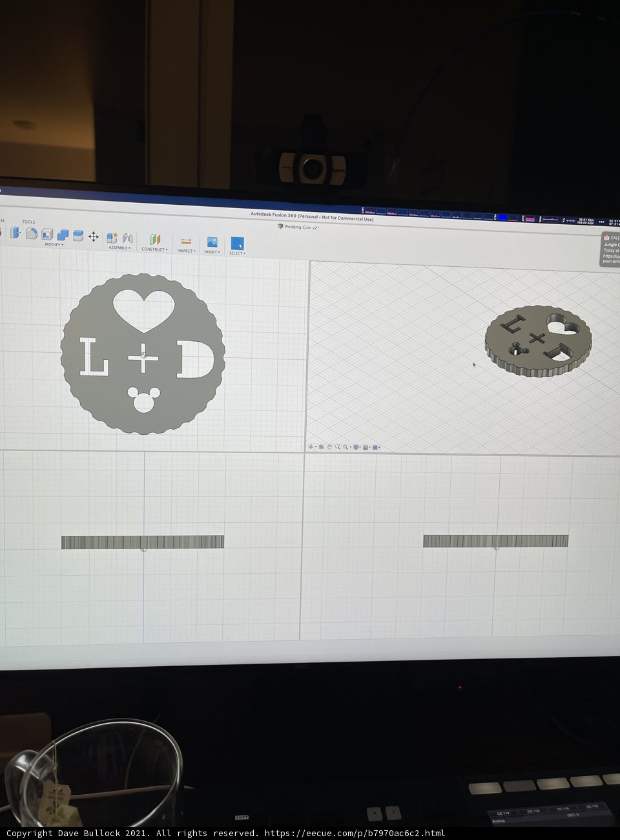
Task: Select coin edge in bottom-left side view
Action: 143,541
